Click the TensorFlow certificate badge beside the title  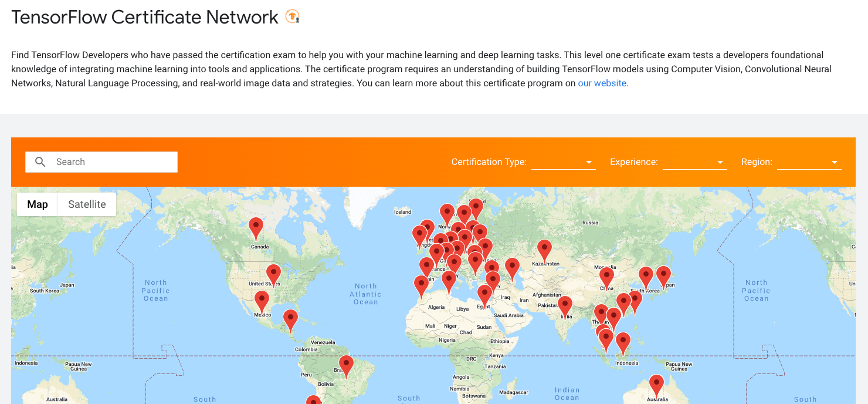click(292, 17)
